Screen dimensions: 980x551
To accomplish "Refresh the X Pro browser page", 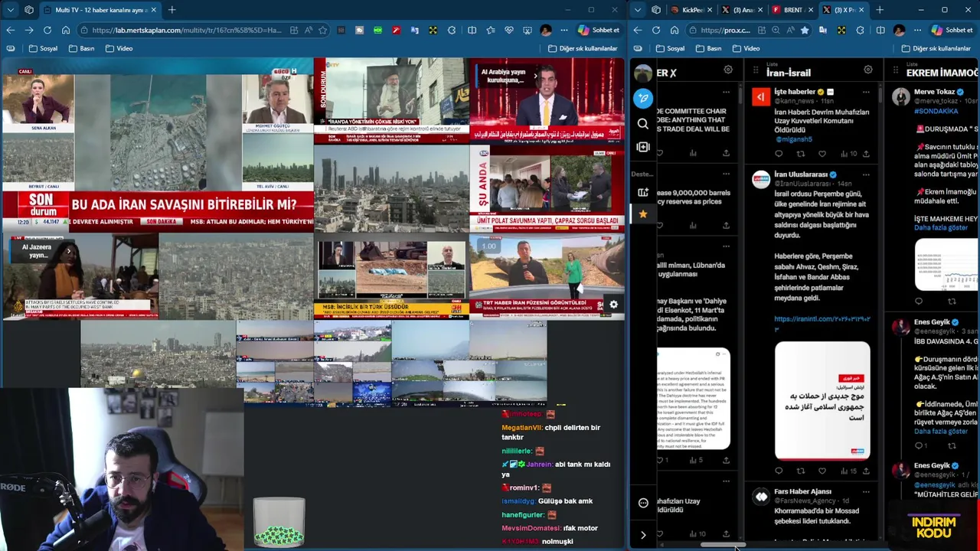I will pos(656,30).
